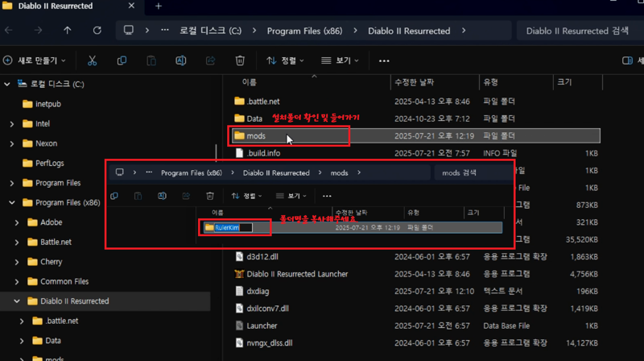The width and height of the screenshot is (644, 361).
Task: Expand the Common Files folder in the tree
Action: click(x=17, y=282)
